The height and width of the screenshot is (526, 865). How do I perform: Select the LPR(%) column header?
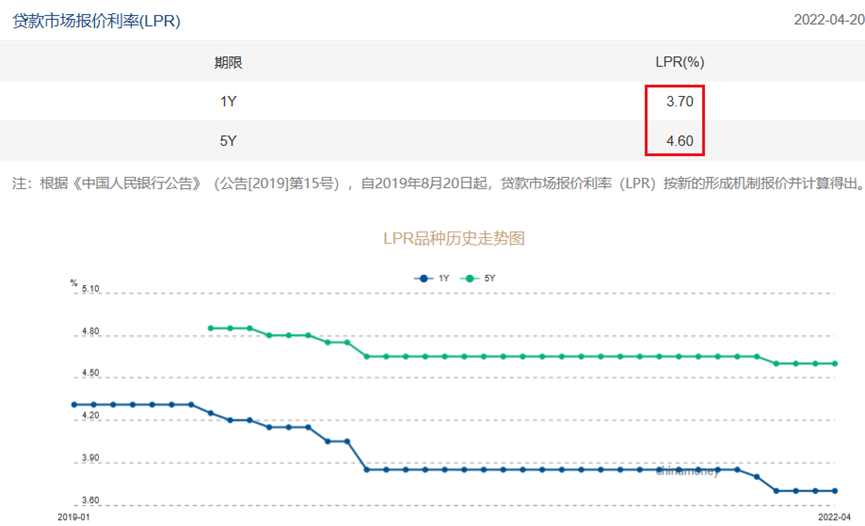click(679, 62)
